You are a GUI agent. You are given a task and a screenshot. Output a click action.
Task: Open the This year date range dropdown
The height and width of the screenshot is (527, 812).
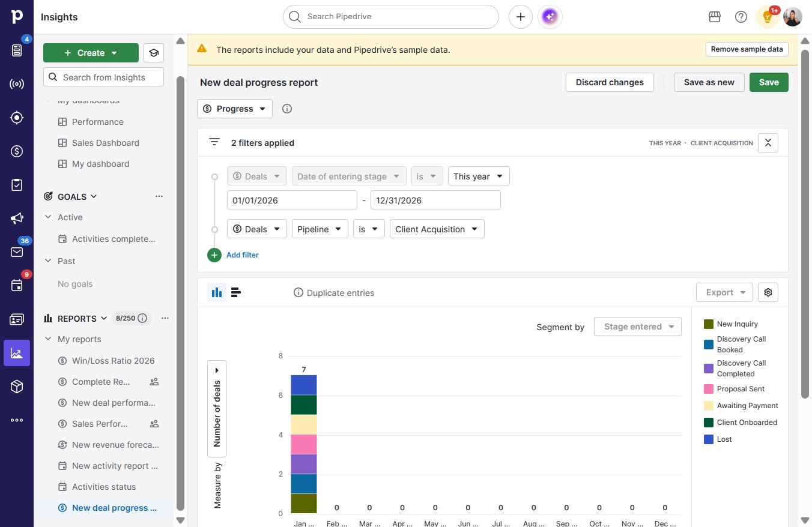(x=479, y=176)
